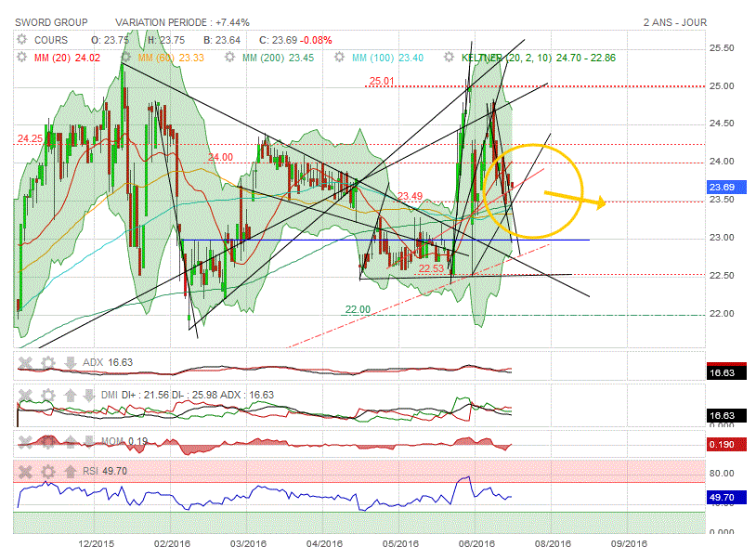Click the blue 49.70 RSI value tag
This screenshot has width=756, height=560.
[726, 498]
